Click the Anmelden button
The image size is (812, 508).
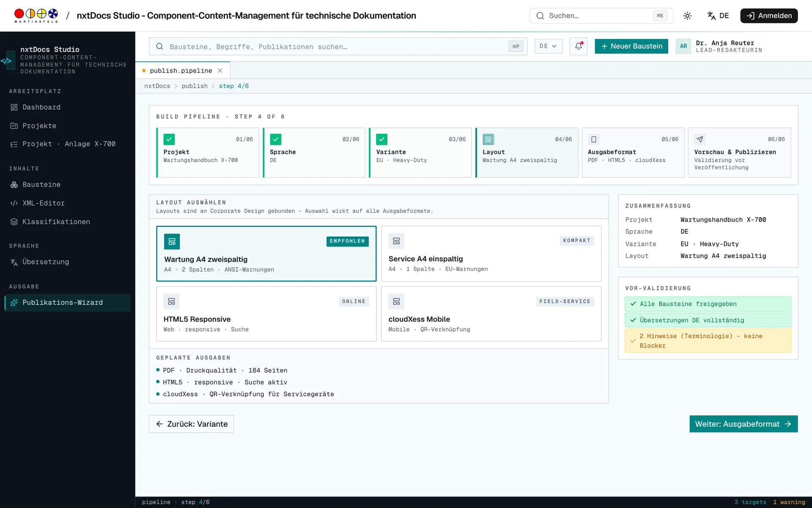tap(769, 16)
